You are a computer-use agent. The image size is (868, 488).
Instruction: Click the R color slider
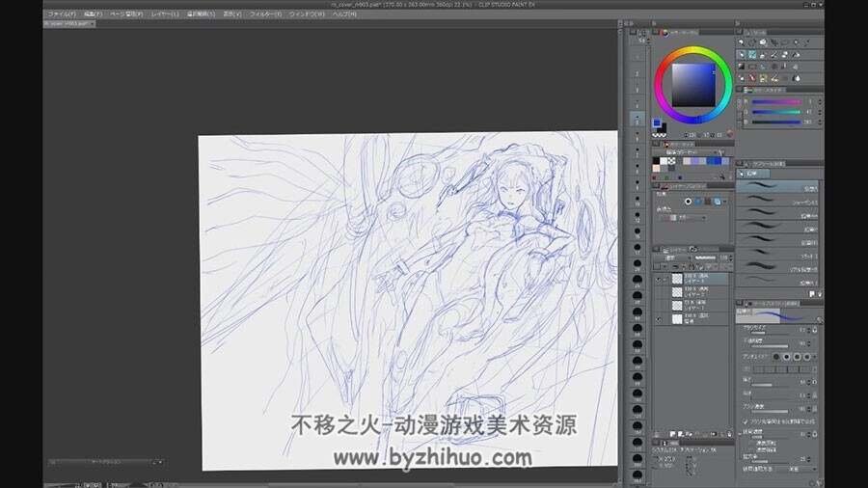point(777,102)
